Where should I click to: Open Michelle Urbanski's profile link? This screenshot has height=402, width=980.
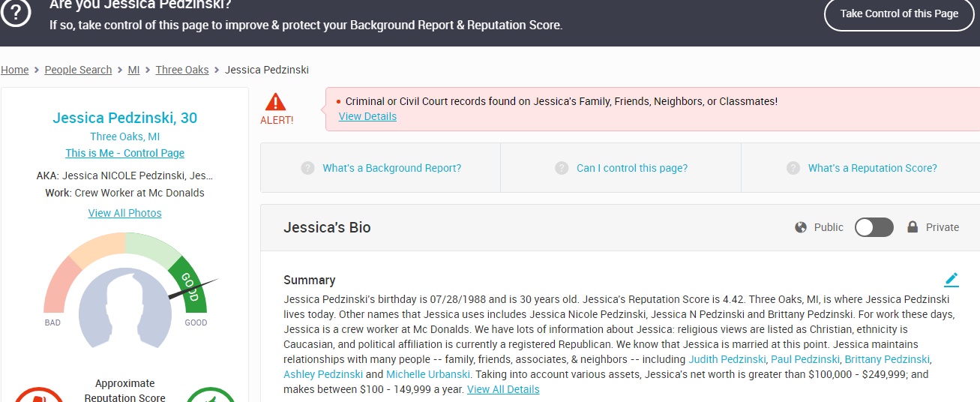click(428, 374)
